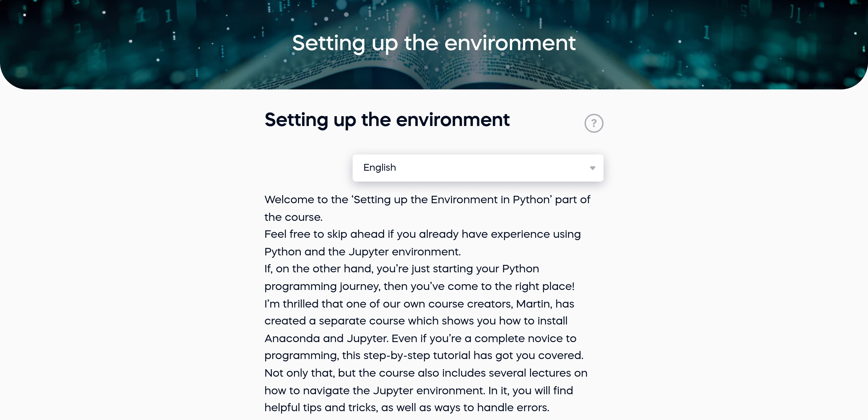Click the bold section heading below the banner
868x420 pixels.
point(387,120)
